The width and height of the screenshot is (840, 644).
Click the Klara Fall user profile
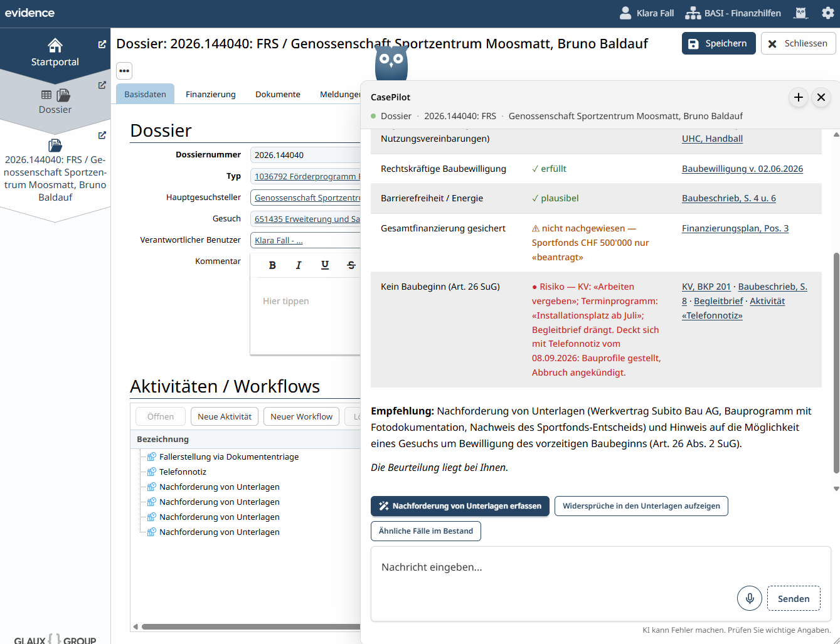(x=646, y=13)
